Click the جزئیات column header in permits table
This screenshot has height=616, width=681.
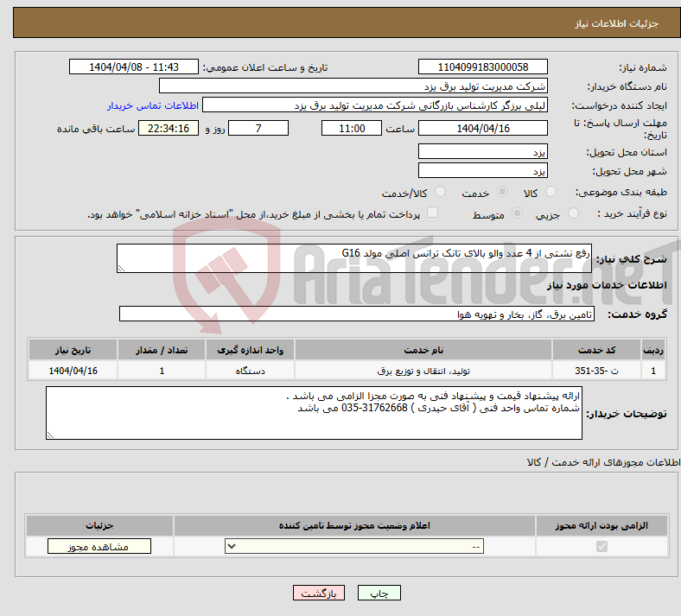[x=99, y=525]
